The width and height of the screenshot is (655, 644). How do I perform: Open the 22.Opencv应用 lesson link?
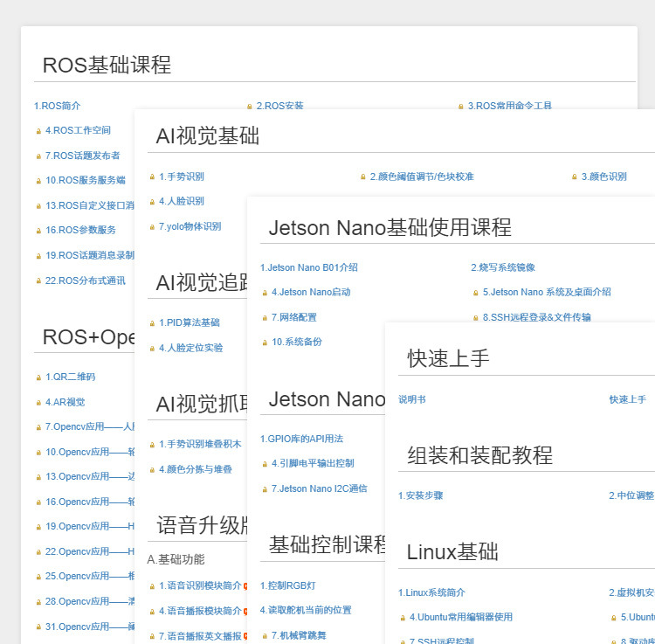point(90,551)
